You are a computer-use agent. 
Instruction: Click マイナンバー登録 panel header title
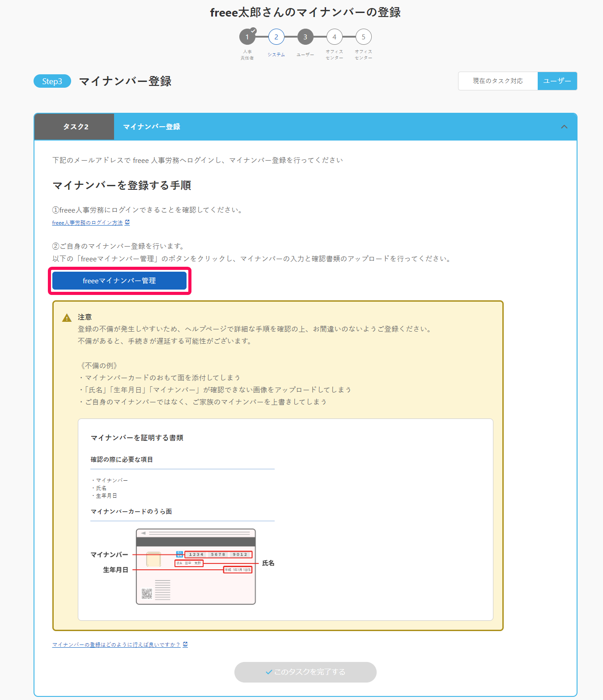tap(152, 127)
